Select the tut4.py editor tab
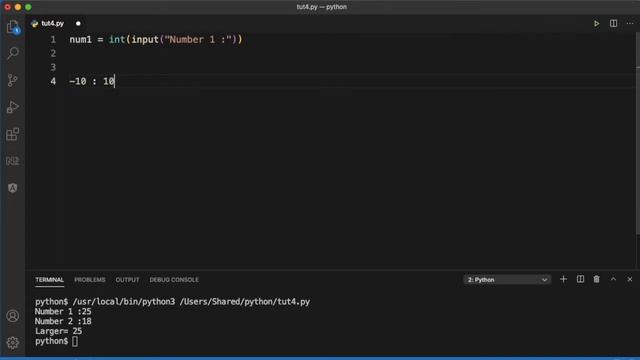 [x=53, y=24]
